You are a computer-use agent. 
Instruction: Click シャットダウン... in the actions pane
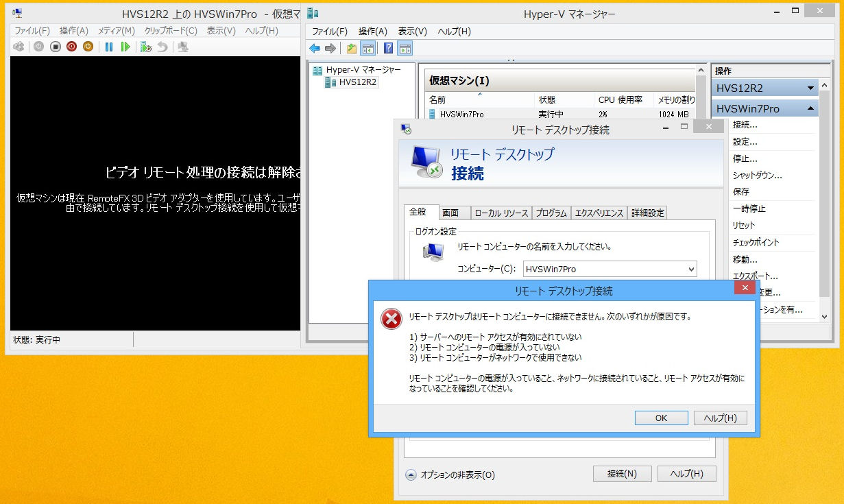point(757,175)
